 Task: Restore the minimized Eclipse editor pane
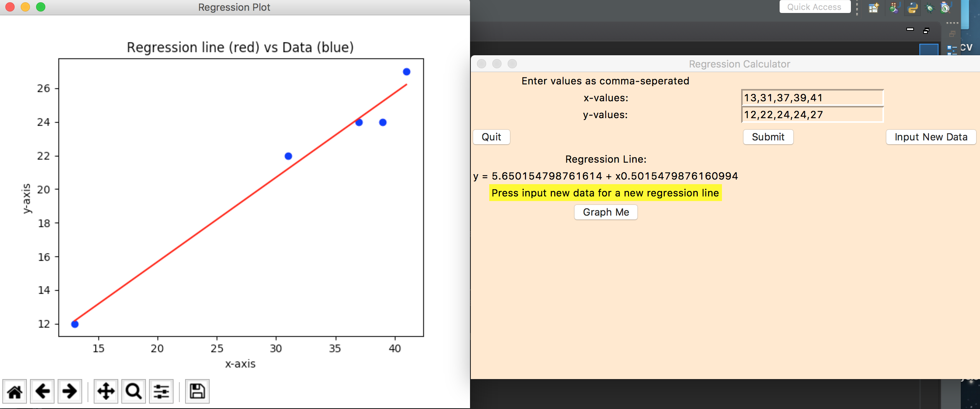point(927,30)
